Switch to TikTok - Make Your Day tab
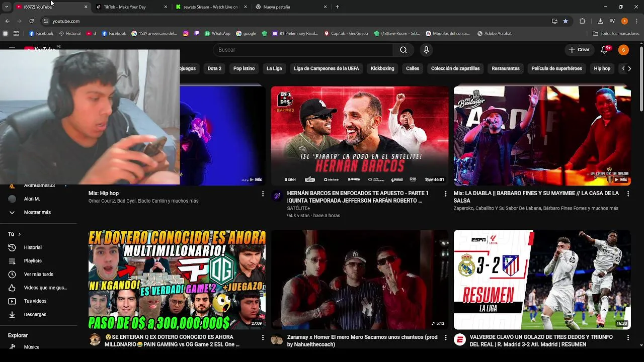 [x=132, y=7]
